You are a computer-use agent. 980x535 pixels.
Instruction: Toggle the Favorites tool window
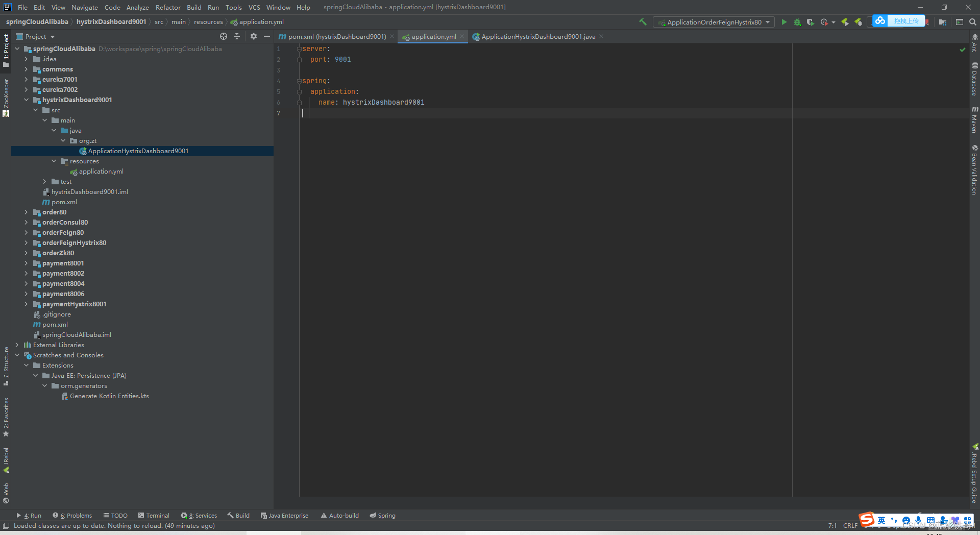(6, 417)
